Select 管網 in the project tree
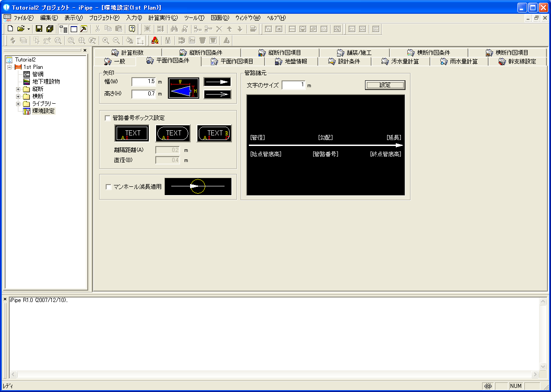Screen dimensions: 551x392 (x=38, y=74)
